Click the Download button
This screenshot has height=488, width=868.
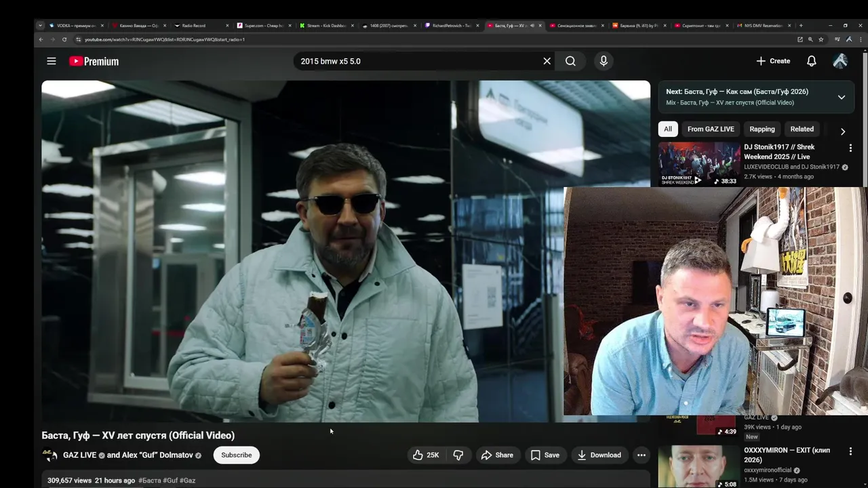click(599, 455)
